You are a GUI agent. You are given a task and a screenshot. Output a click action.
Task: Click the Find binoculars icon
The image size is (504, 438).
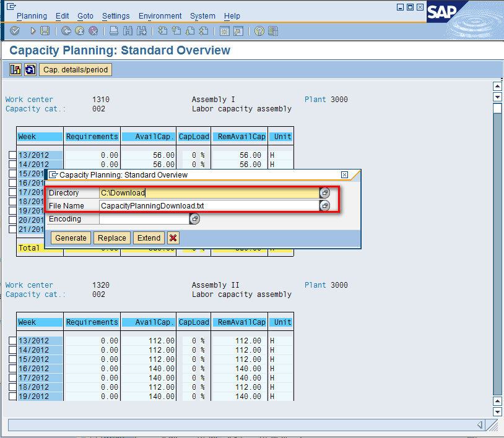pyautogui.click(x=128, y=31)
